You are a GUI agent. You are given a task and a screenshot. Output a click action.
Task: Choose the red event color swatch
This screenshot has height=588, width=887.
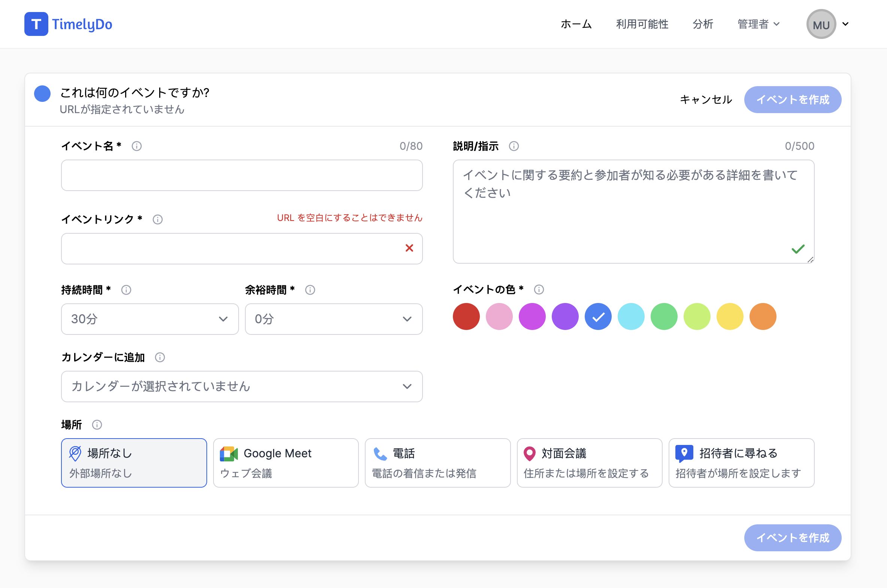point(466,316)
